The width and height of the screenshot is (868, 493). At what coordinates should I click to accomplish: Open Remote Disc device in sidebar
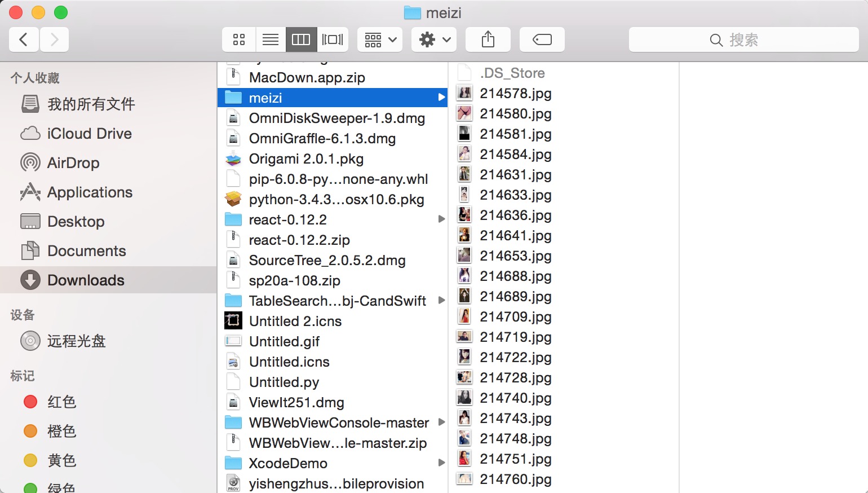[108, 341]
